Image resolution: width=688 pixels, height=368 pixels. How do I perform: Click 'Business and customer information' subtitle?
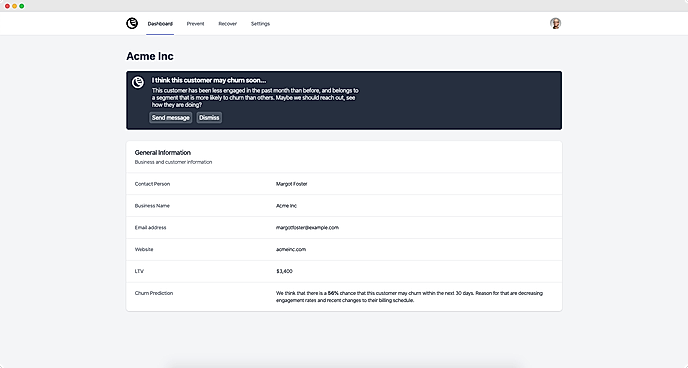(x=173, y=162)
